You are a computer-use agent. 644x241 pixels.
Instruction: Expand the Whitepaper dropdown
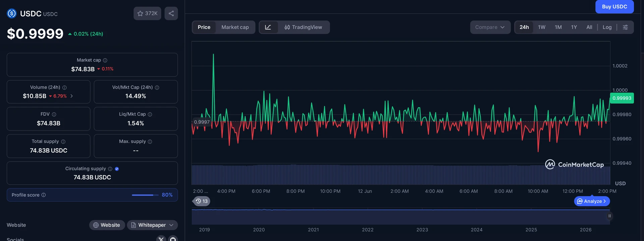click(x=152, y=225)
